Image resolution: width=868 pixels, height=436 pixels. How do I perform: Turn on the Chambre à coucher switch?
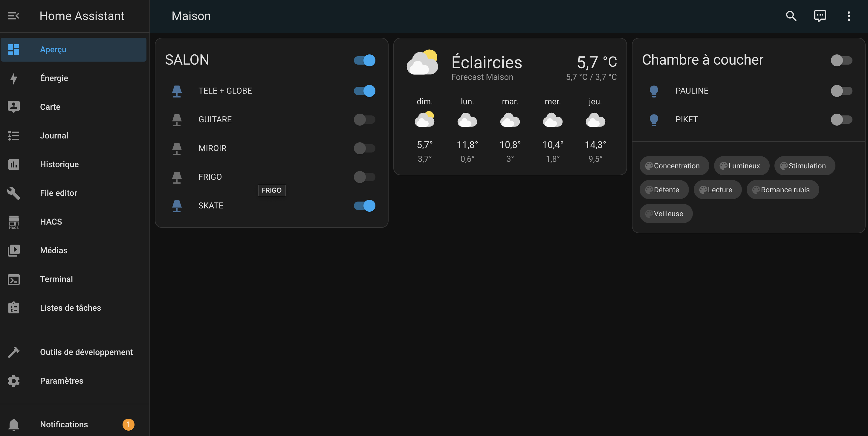point(841,60)
